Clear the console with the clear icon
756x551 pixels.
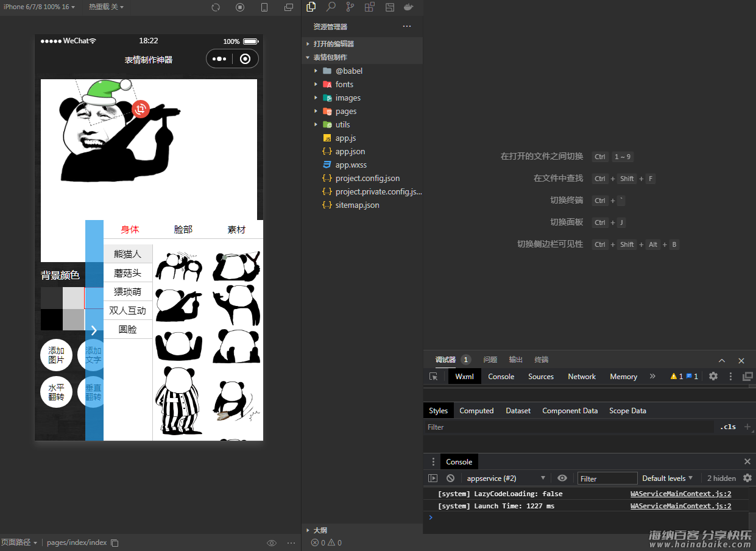pos(450,478)
